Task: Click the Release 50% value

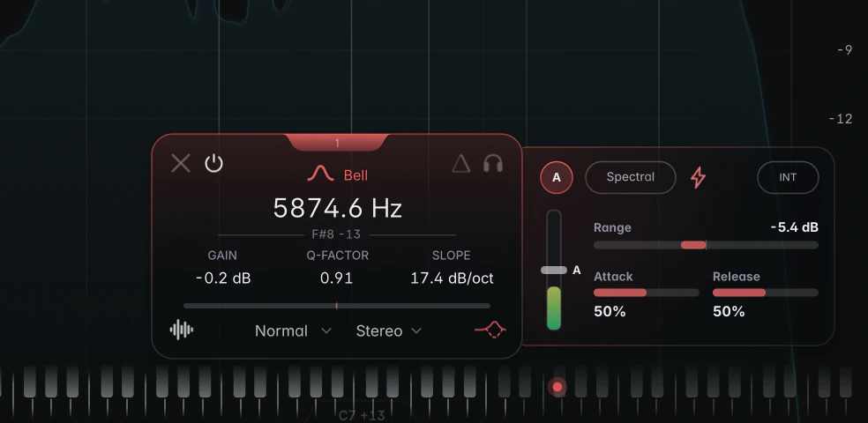Action: (729, 311)
